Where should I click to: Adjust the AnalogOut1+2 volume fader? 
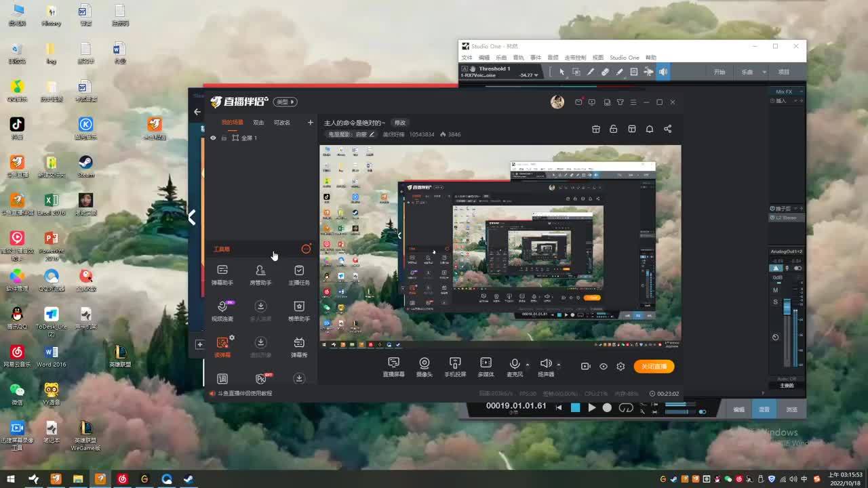[787, 307]
